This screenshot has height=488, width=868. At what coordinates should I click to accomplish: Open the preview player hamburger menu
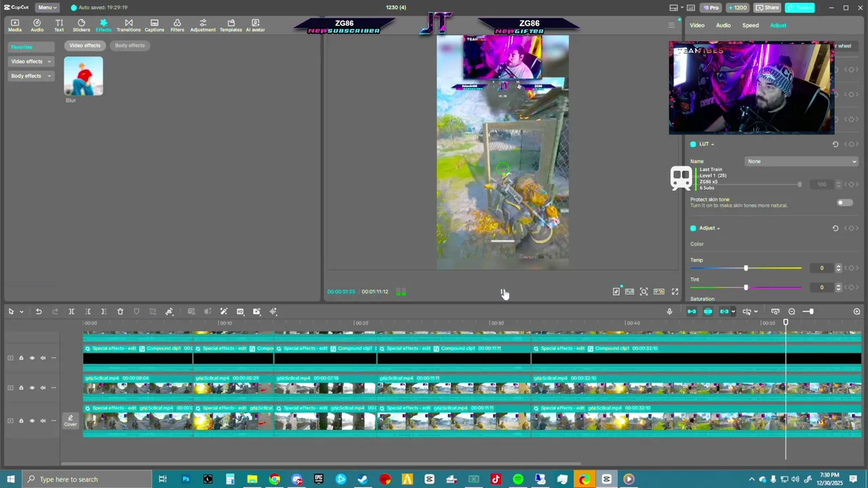[x=671, y=26]
